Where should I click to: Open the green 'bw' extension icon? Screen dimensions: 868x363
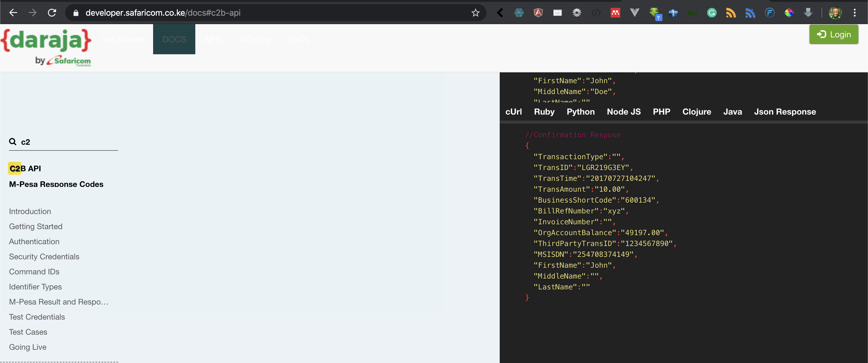(x=693, y=13)
